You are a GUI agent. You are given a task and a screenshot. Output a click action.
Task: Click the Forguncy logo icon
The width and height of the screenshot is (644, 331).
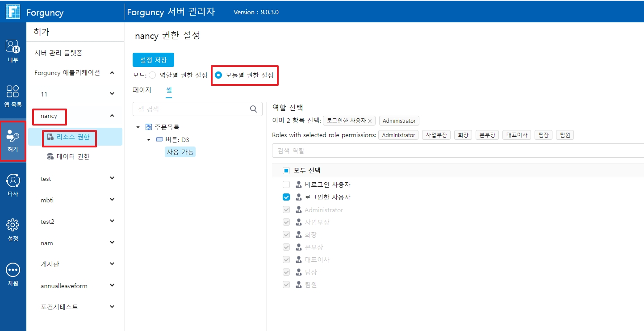(x=13, y=11)
